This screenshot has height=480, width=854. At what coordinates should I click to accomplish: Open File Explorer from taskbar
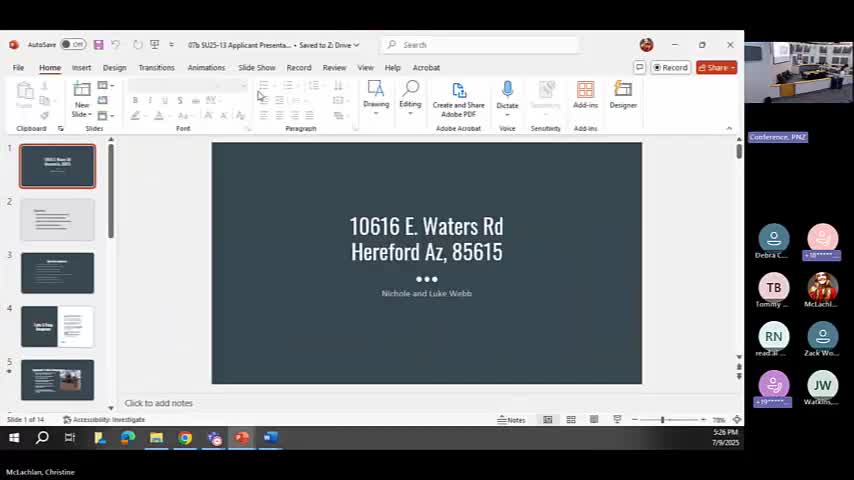(x=156, y=438)
